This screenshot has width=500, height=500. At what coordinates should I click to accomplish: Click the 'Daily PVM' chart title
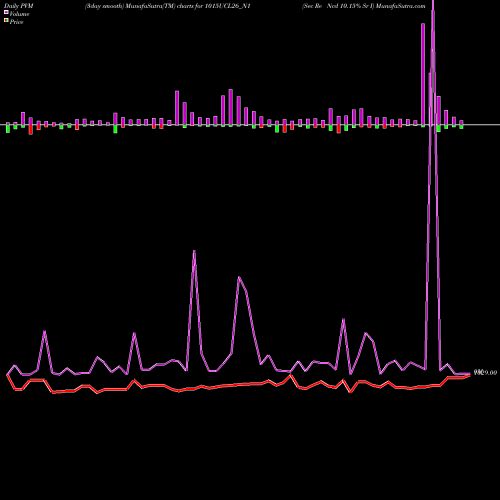pyautogui.click(x=19, y=6)
